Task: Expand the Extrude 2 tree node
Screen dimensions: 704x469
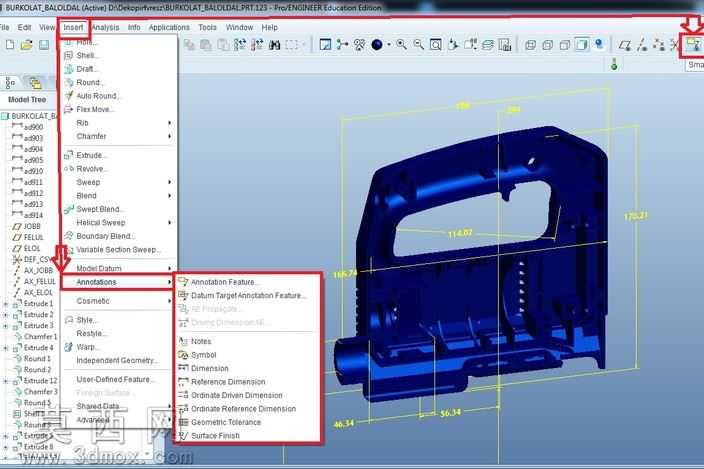Action: (x=5, y=315)
